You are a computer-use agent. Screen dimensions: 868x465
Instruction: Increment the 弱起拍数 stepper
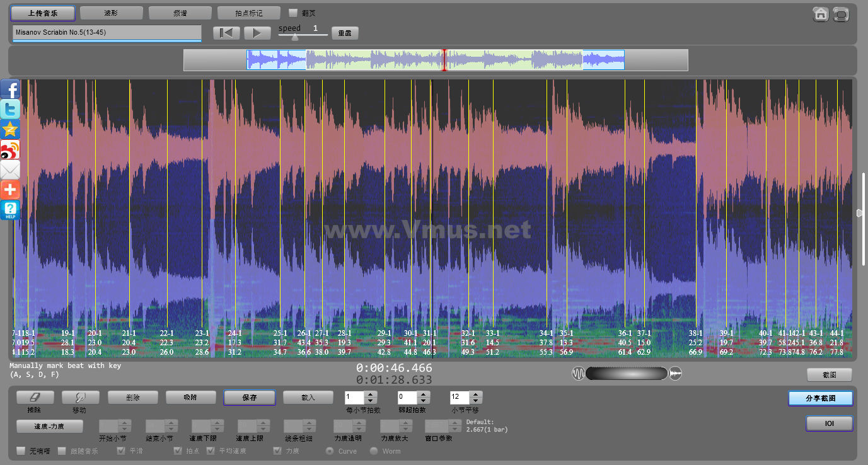[x=424, y=394]
